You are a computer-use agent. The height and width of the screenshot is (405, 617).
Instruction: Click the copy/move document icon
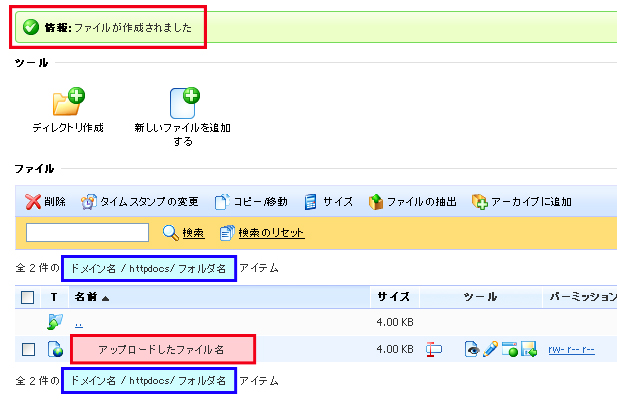(x=222, y=202)
